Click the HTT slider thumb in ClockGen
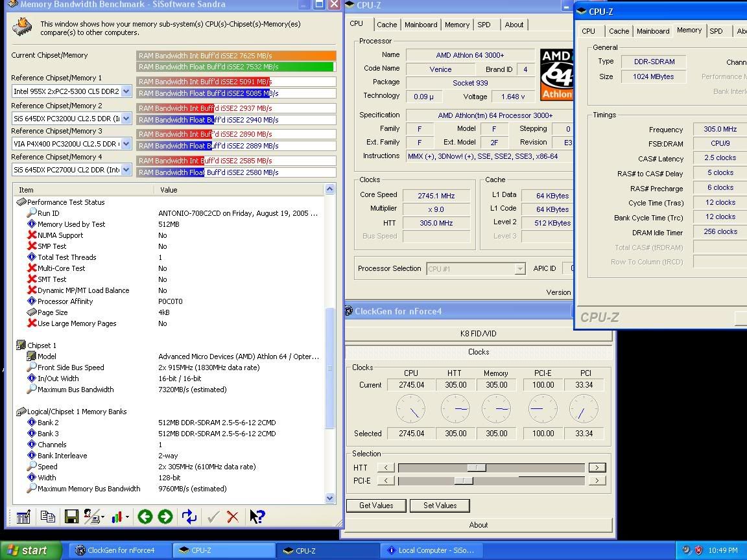The height and width of the screenshot is (560, 747). [x=477, y=467]
